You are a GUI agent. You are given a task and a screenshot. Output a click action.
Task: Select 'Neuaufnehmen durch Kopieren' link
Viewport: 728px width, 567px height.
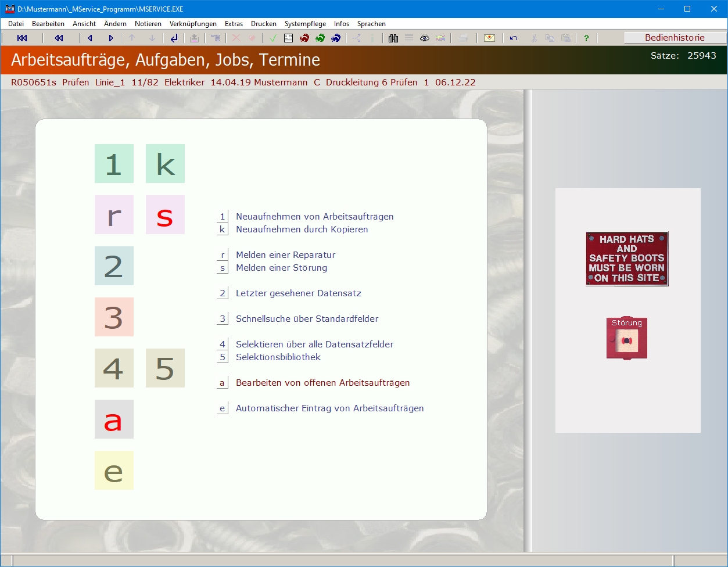(x=302, y=229)
